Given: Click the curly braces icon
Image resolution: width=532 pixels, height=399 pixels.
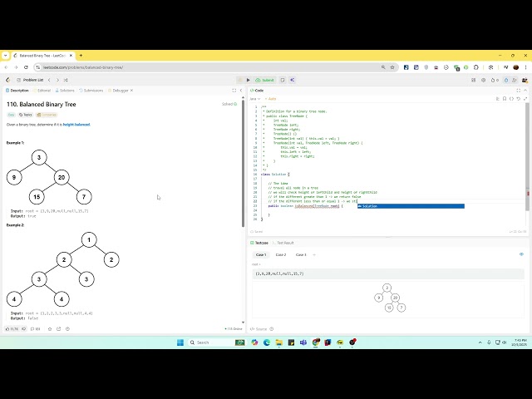Looking at the screenshot, I should coord(512,99).
